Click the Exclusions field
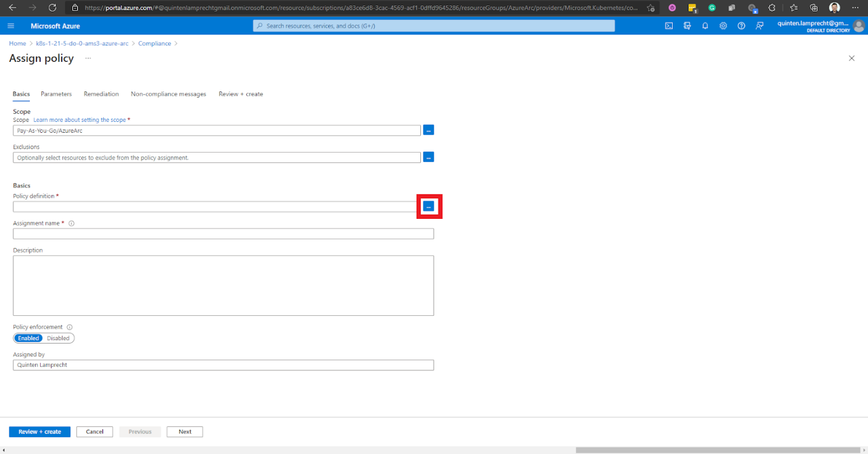 click(x=217, y=158)
